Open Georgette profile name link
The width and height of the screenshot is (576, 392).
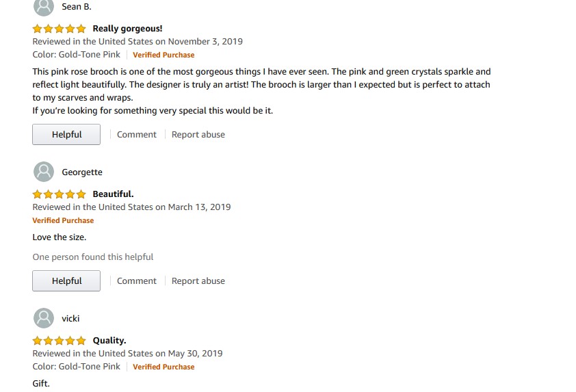[82, 172]
